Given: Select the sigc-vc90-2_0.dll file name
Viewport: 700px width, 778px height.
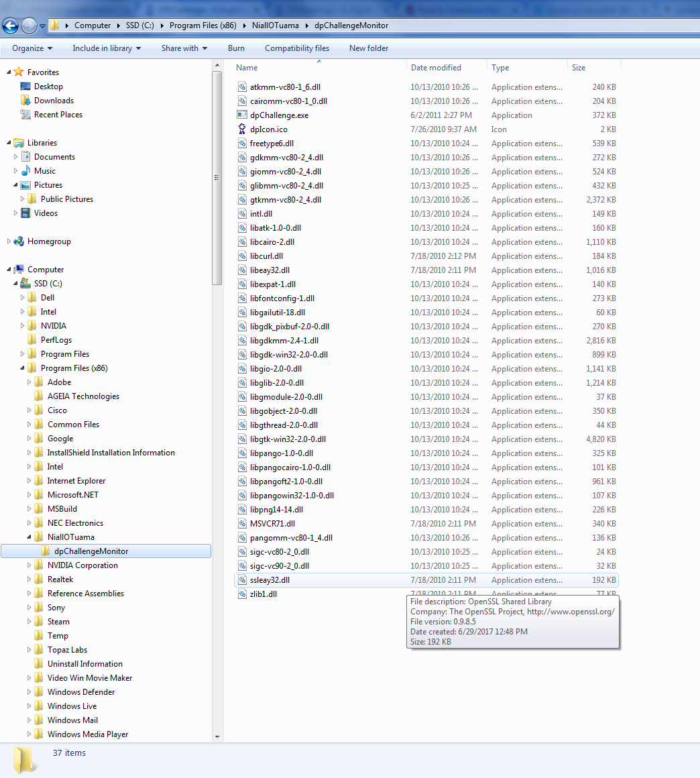Looking at the screenshot, I should click(x=280, y=565).
